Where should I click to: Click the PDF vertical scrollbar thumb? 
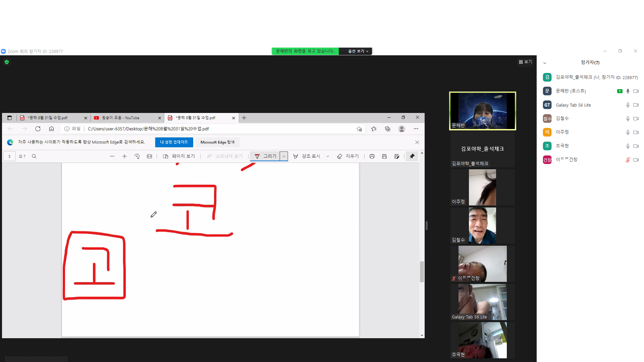click(x=422, y=272)
